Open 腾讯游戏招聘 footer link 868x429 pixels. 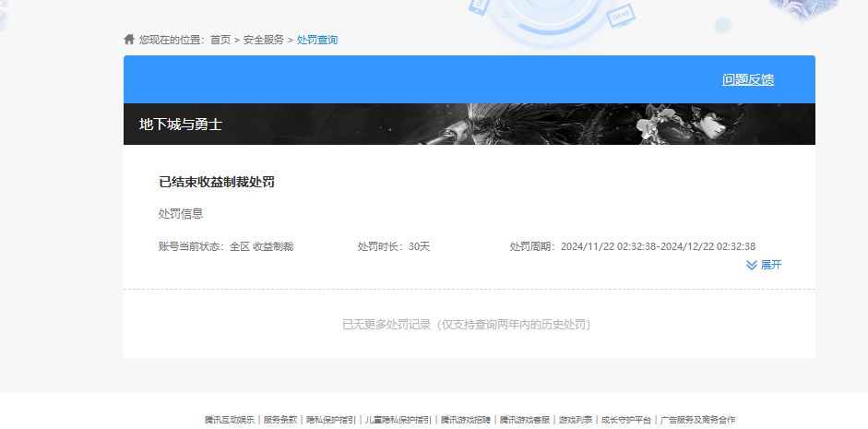[x=466, y=420]
